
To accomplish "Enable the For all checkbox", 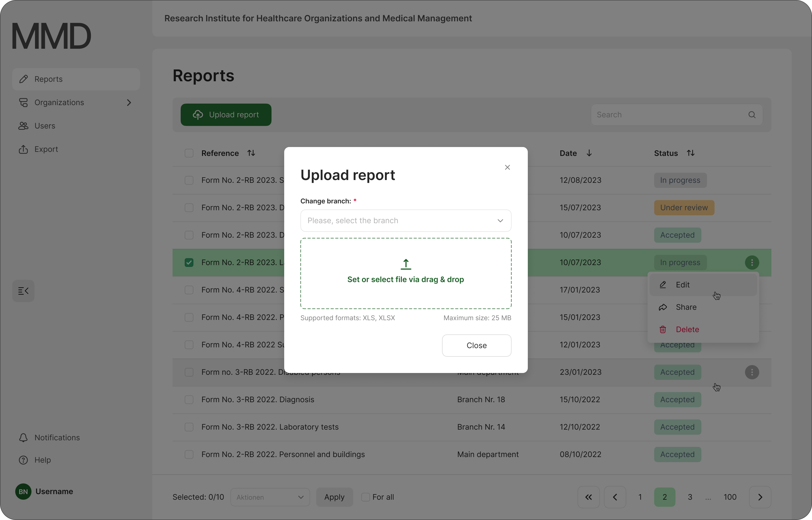I will [x=365, y=497].
